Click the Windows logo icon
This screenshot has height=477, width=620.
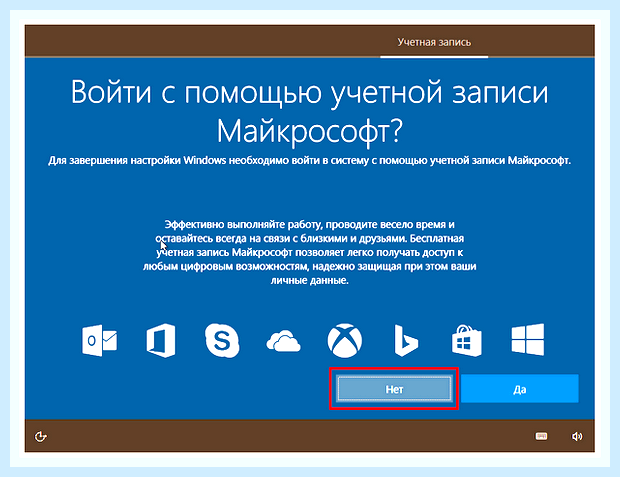[x=528, y=340]
